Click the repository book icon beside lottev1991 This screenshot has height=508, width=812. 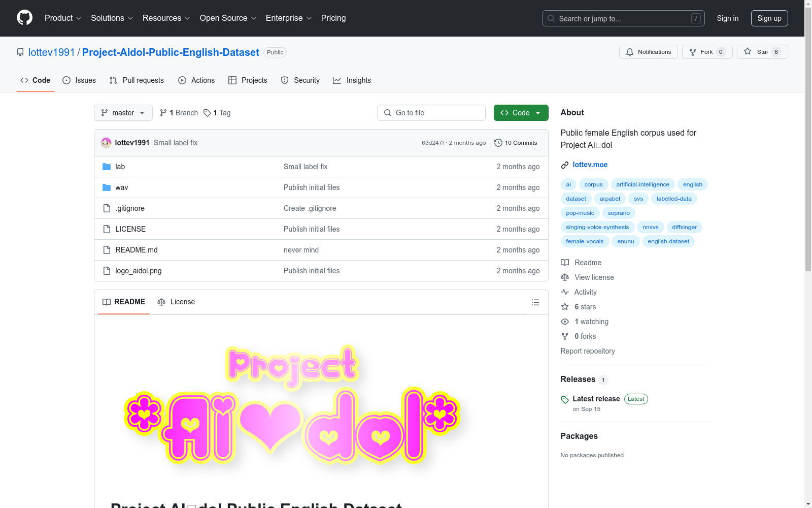(20, 52)
